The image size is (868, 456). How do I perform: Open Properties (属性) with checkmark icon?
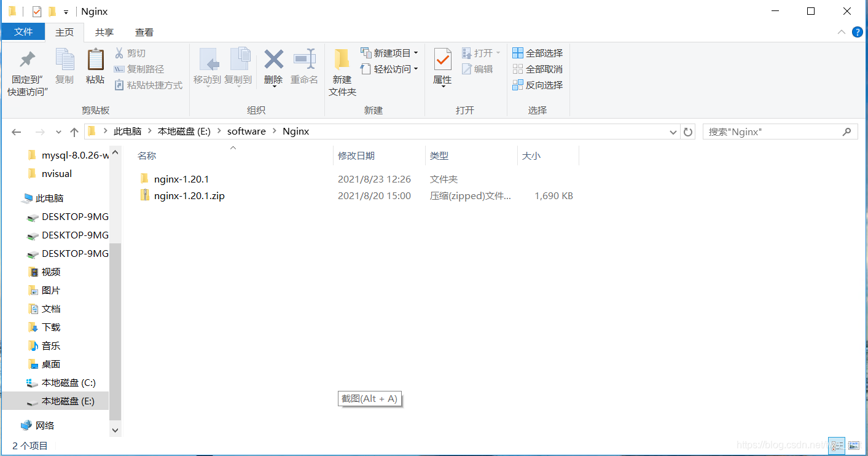pos(442,66)
